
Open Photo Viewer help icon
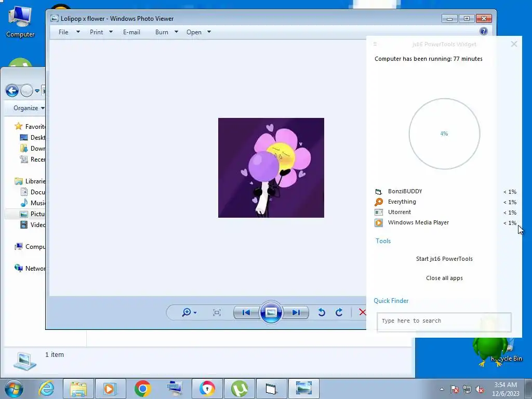click(x=484, y=31)
